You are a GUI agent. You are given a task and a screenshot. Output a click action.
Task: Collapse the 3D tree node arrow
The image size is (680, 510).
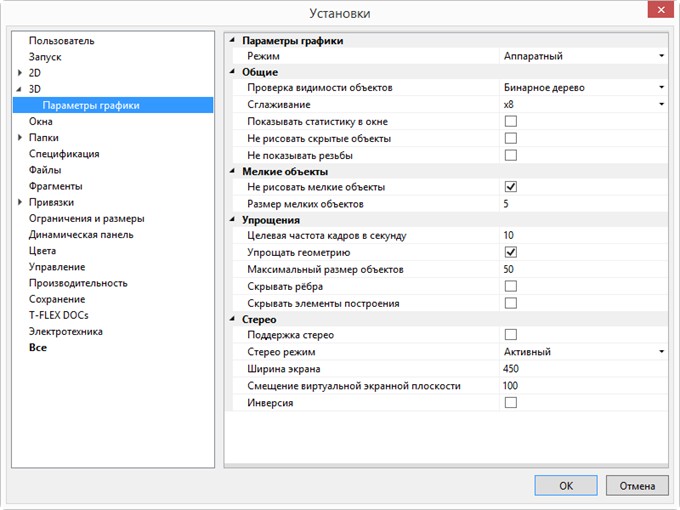tap(20, 89)
